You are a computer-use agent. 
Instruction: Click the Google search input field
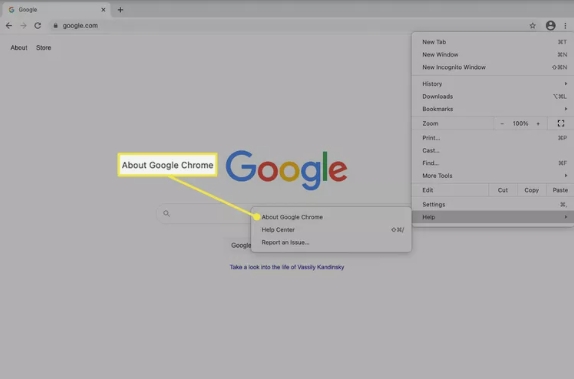point(205,213)
